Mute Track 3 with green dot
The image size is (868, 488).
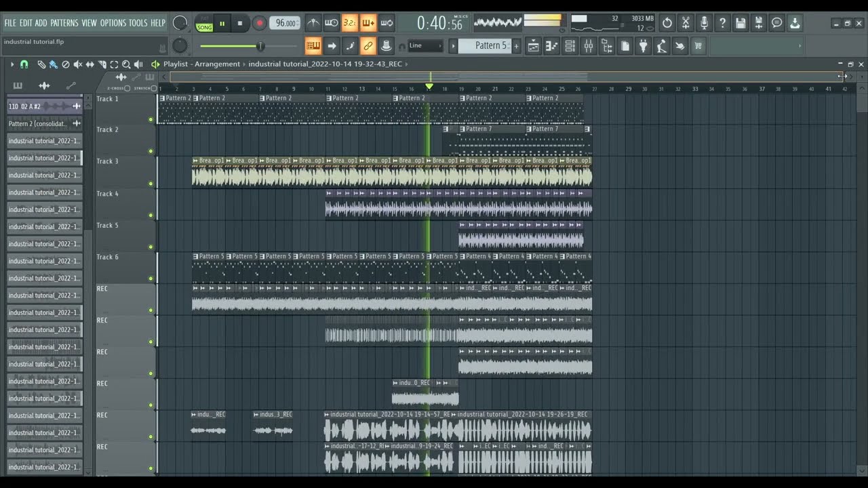tap(151, 184)
